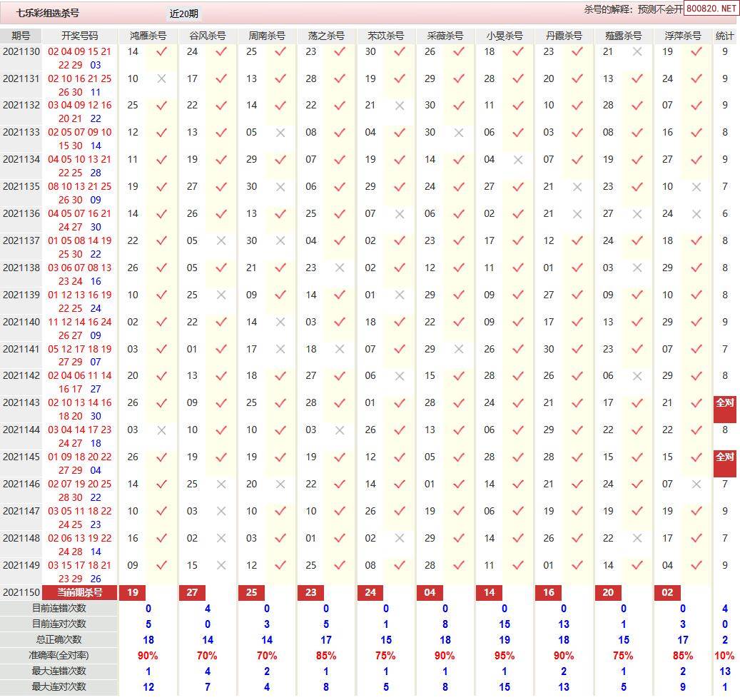Select the X mark for 谷风 in row 2021137

pos(221,241)
